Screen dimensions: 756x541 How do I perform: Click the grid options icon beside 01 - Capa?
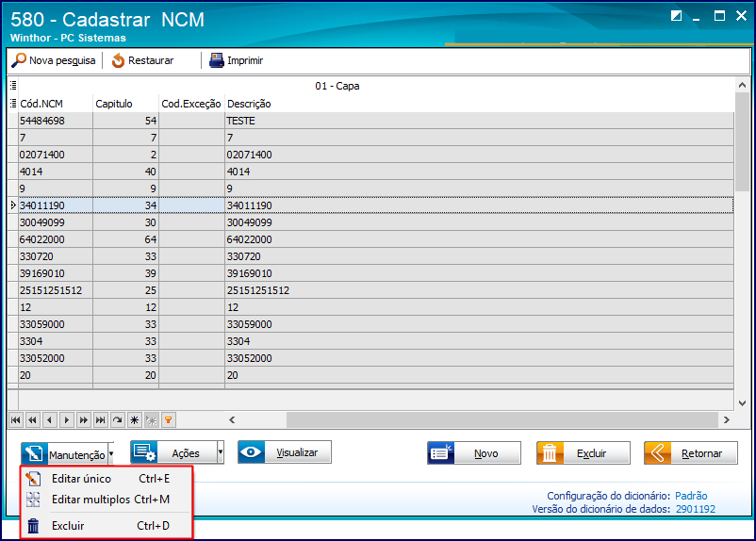point(13,86)
